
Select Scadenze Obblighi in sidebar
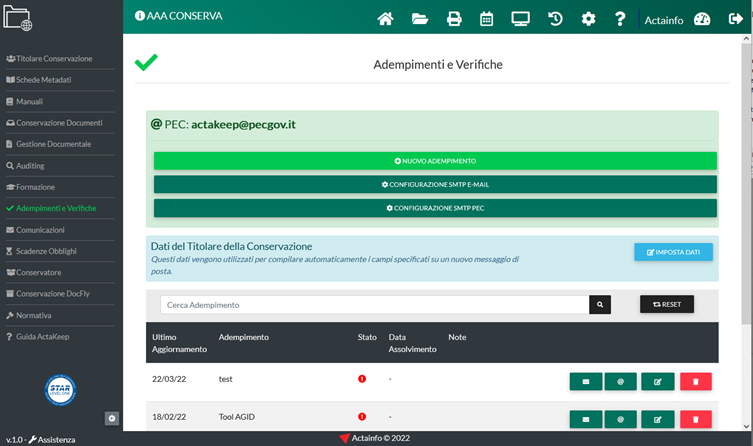46,251
